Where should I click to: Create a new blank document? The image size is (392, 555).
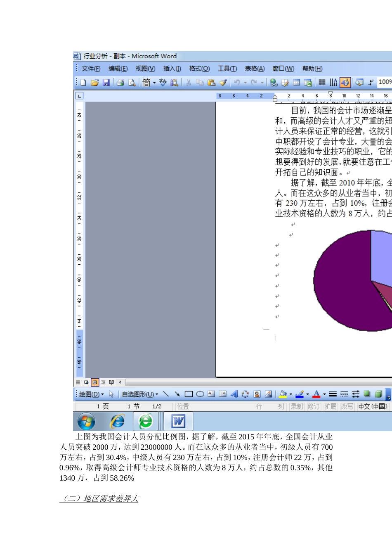coord(83,83)
